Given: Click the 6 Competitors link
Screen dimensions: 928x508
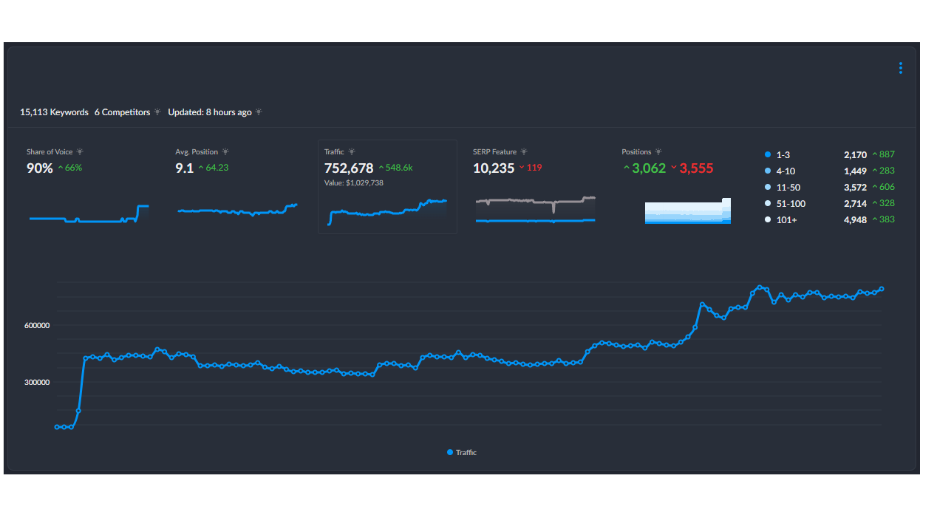Looking at the screenshot, I should click(x=122, y=112).
